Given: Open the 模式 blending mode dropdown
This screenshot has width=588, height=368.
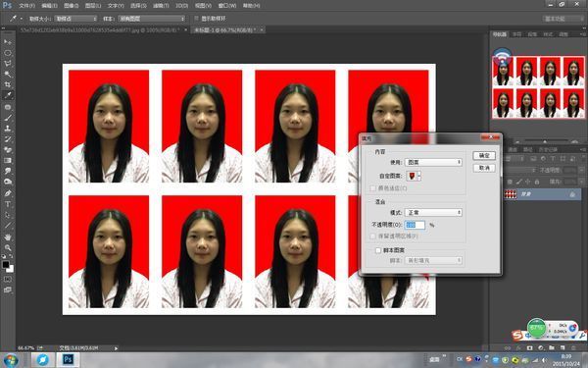Looking at the screenshot, I should tap(433, 213).
